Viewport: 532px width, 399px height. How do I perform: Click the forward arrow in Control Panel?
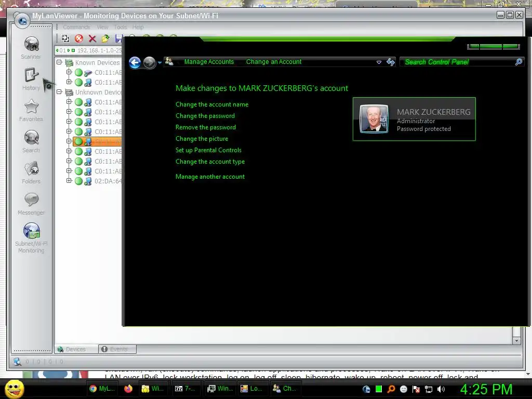click(x=149, y=62)
